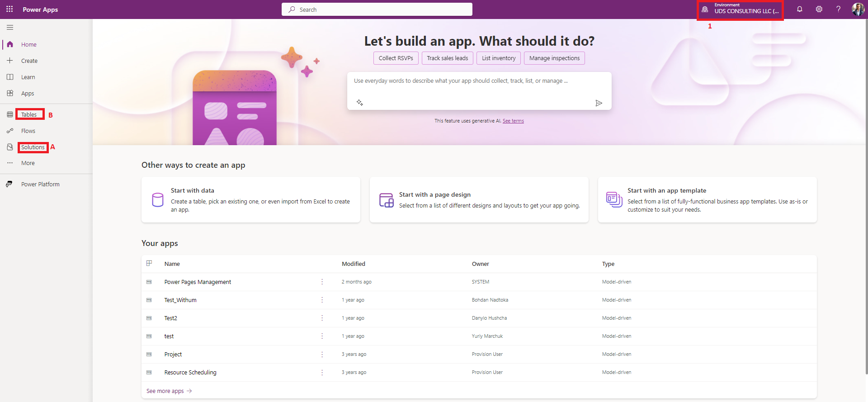Click the Start with data cylinder icon
Viewport: 868px width, 402px height.
158,199
